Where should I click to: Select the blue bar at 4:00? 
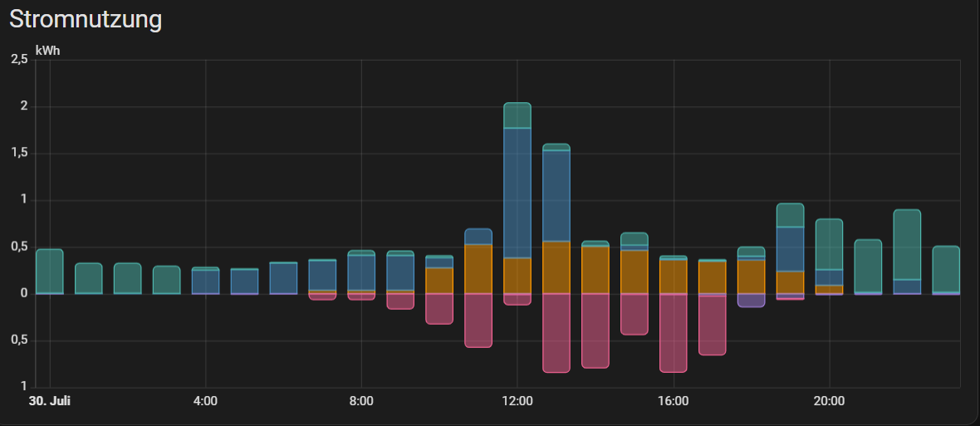point(206,282)
